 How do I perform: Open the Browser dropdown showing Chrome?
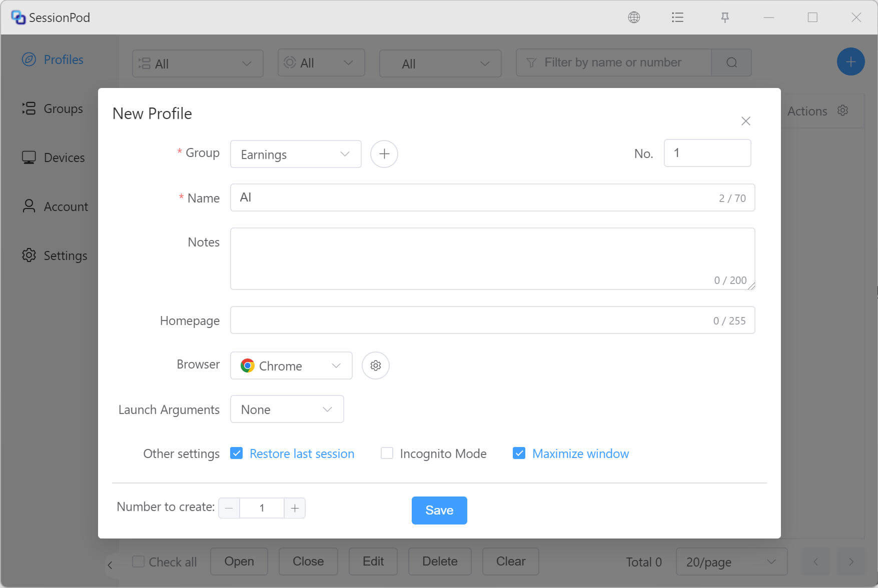pos(291,365)
